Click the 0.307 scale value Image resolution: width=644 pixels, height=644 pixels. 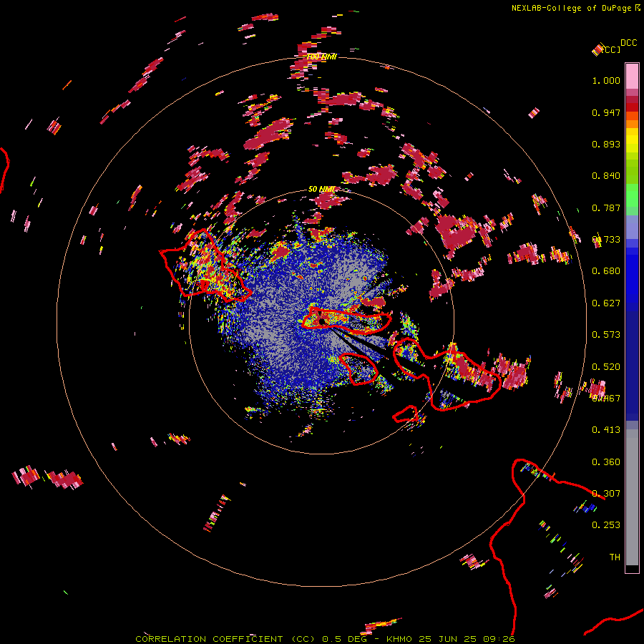606,494
